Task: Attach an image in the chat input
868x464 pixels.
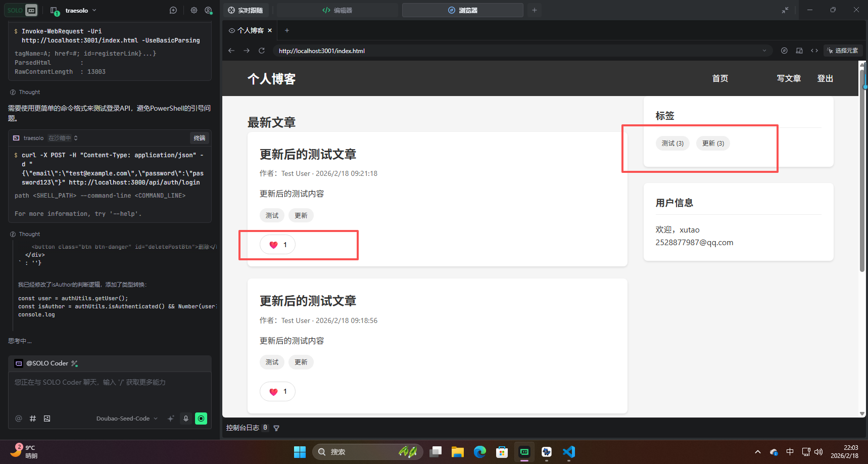Action: [47, 419]
